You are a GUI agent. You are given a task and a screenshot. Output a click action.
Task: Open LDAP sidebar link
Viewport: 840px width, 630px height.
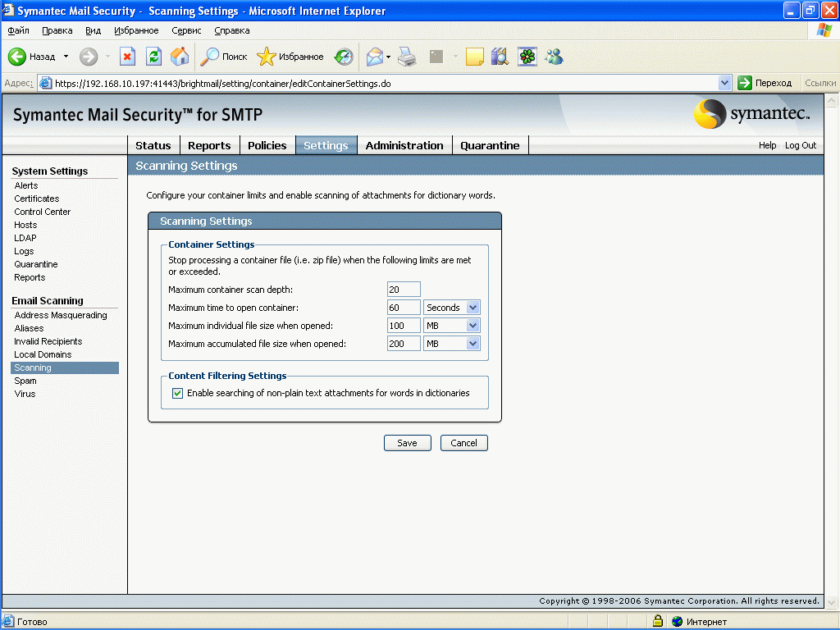(x=25, y=238)
